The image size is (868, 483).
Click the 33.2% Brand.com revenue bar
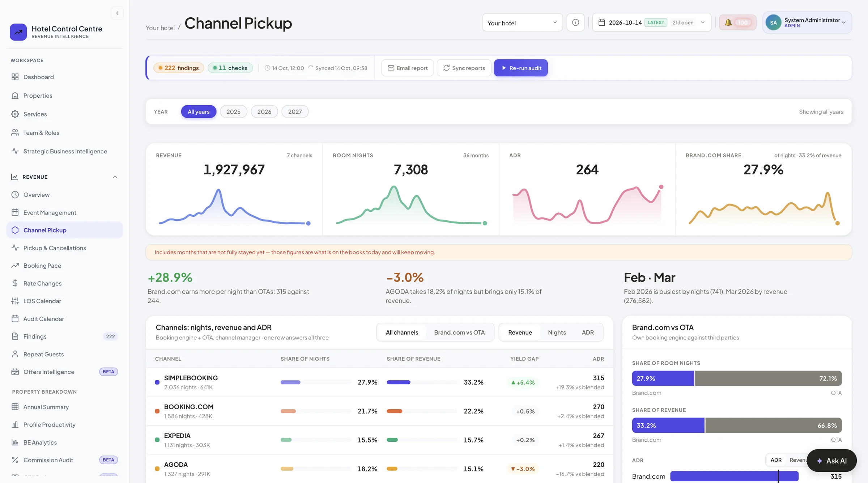[x=668, y=425]
